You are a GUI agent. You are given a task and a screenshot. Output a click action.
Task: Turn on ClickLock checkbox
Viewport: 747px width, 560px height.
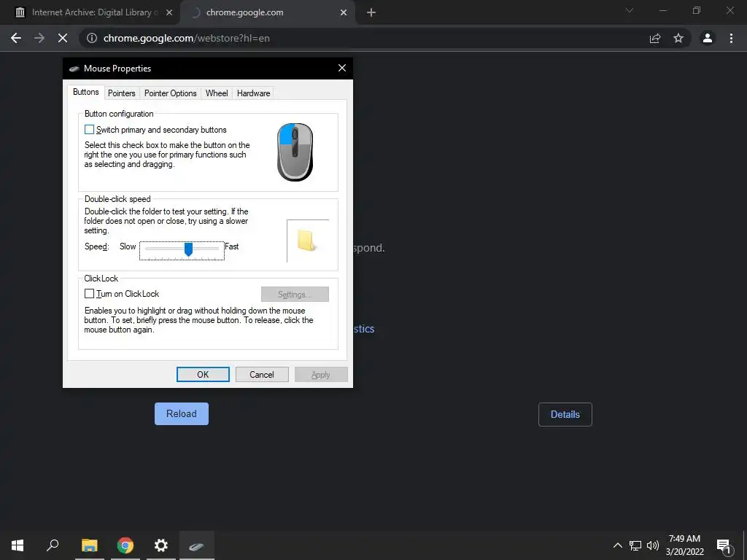pyautogui.click(x=89, y=293)
